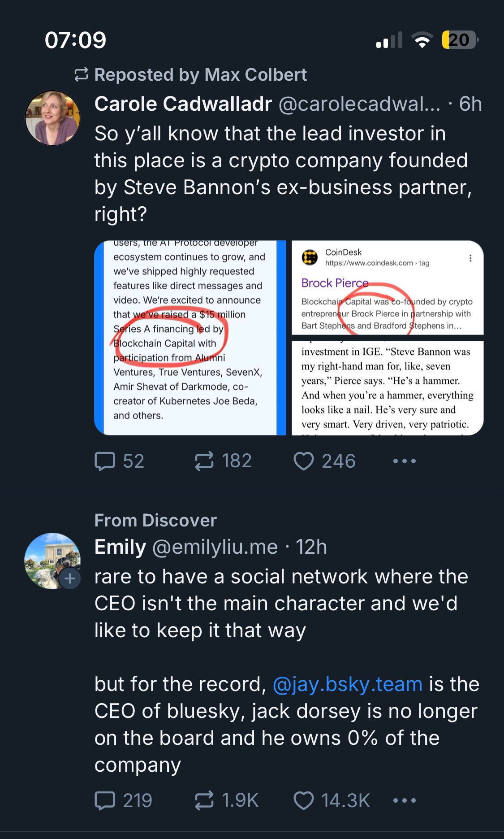Viewport: 504px width, 839px height.
Task: Open Carole Cadwalladr's profile avatar
Action: 52,118
